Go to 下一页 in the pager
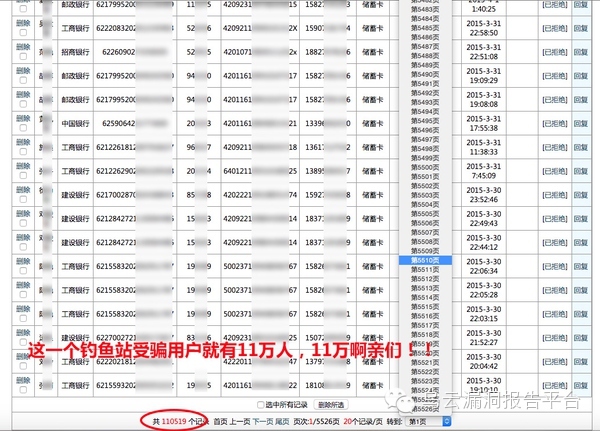The height and width of the screenshot is (431, 600). coord(262,421)
